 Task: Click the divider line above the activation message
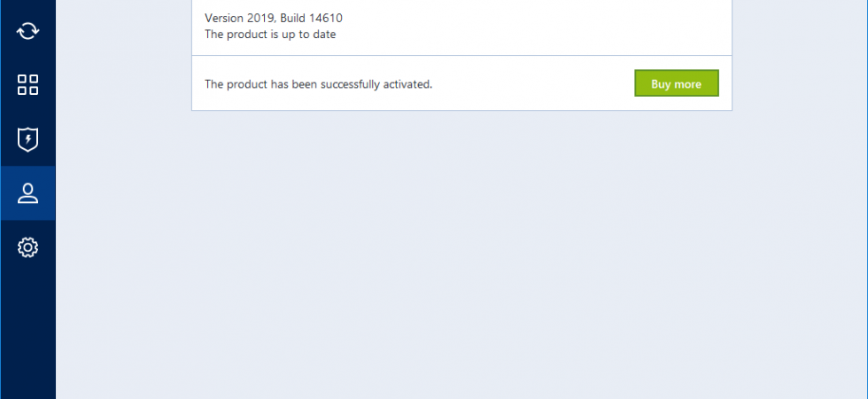pyautogui.click(x=461, y=55)
